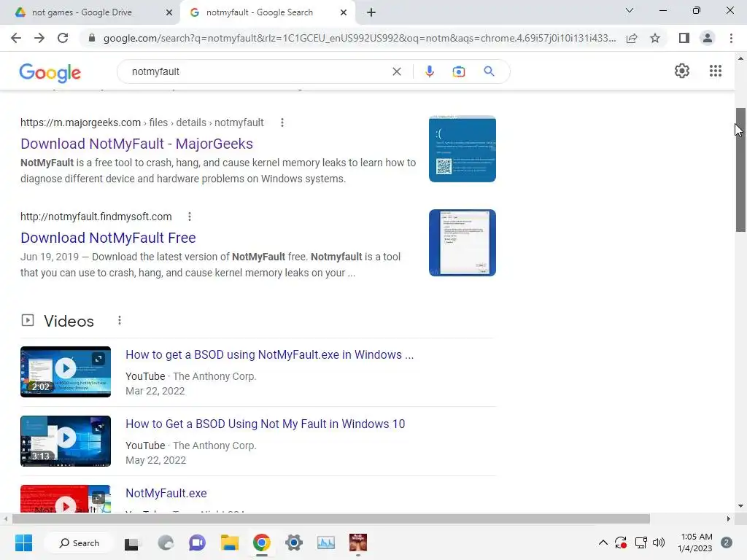This screenshot has height=560, width=747.
Task: Open Download NotMyFault Free link
Action: [108, 238]
